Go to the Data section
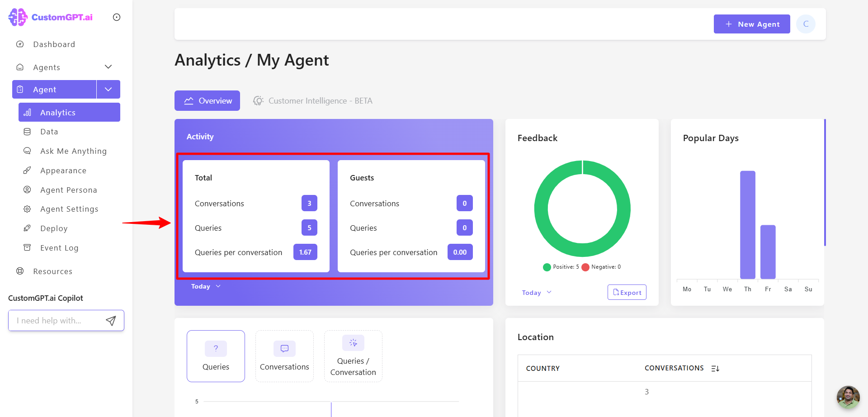Screen dimensions: 868x417 pos(49,132)
